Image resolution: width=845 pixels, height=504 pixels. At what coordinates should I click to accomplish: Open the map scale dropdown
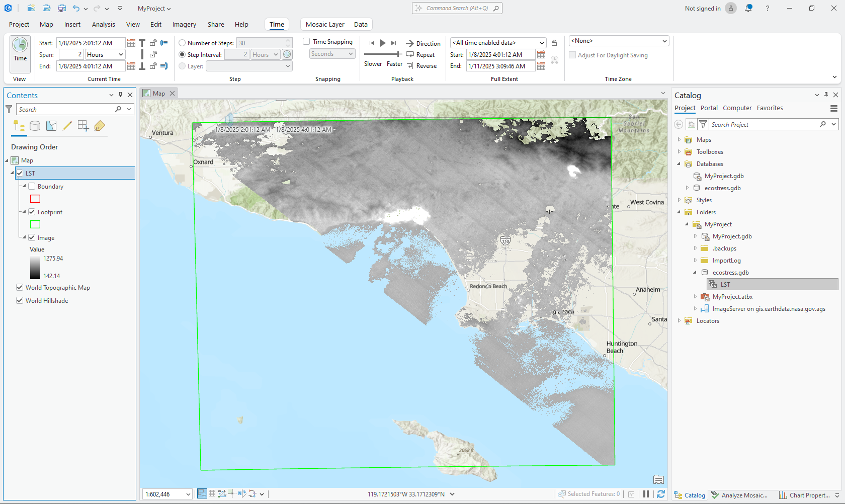coord(188,494)
